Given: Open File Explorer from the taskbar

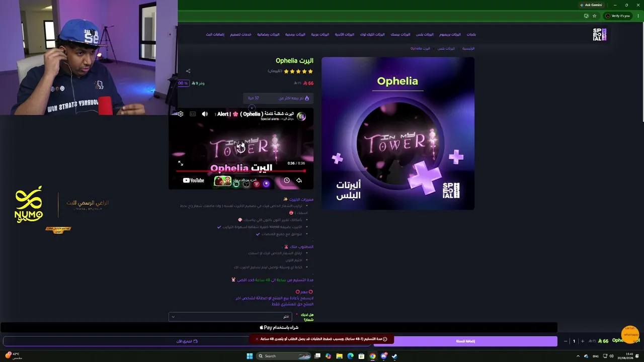Looking at the screenshot, I should (340, 356).
